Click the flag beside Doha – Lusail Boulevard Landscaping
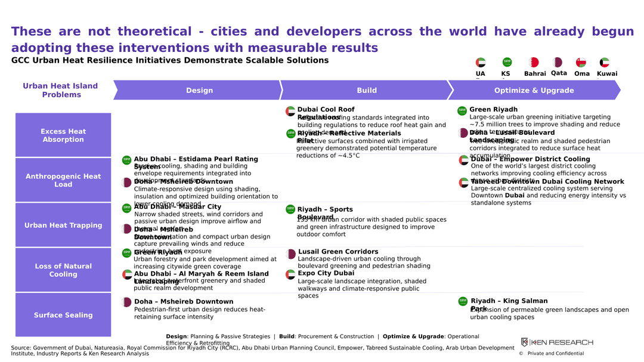Image resolution: width=644 pixels, height=362 pixels. (463, 133)
